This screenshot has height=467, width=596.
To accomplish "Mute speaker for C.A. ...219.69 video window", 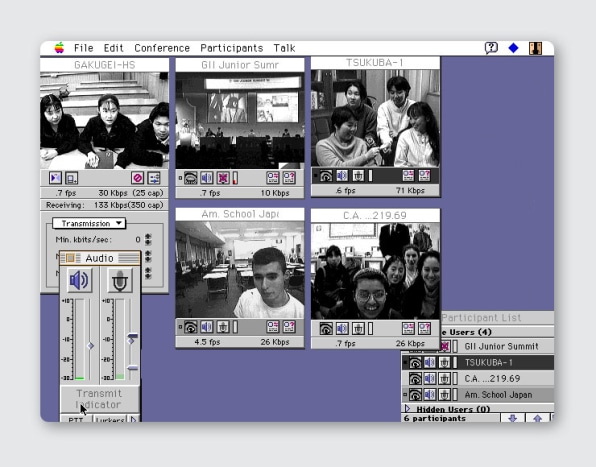I will click(x=342, y=328).
